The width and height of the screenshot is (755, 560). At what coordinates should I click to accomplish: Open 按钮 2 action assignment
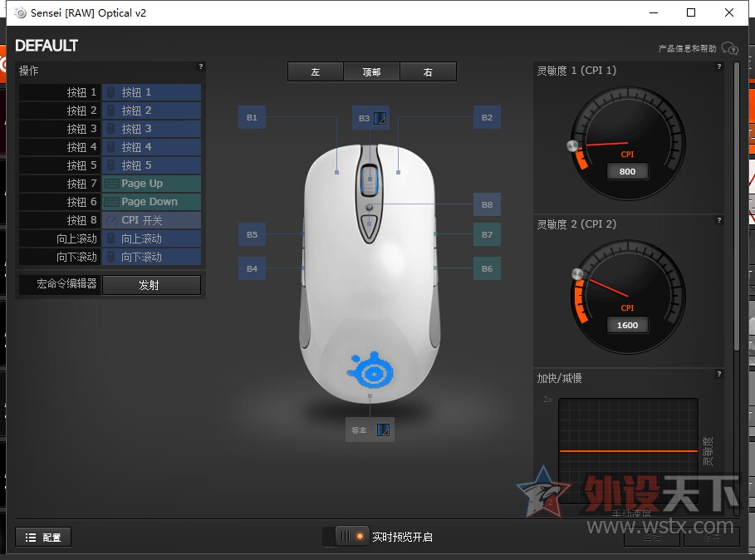tap(151, 111)
